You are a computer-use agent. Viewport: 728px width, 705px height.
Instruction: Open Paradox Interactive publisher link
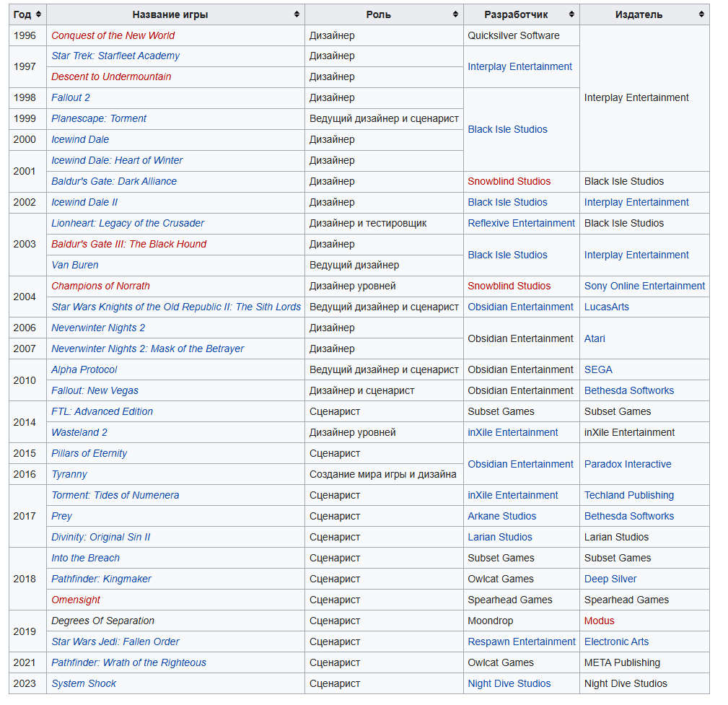coord(627,463)
